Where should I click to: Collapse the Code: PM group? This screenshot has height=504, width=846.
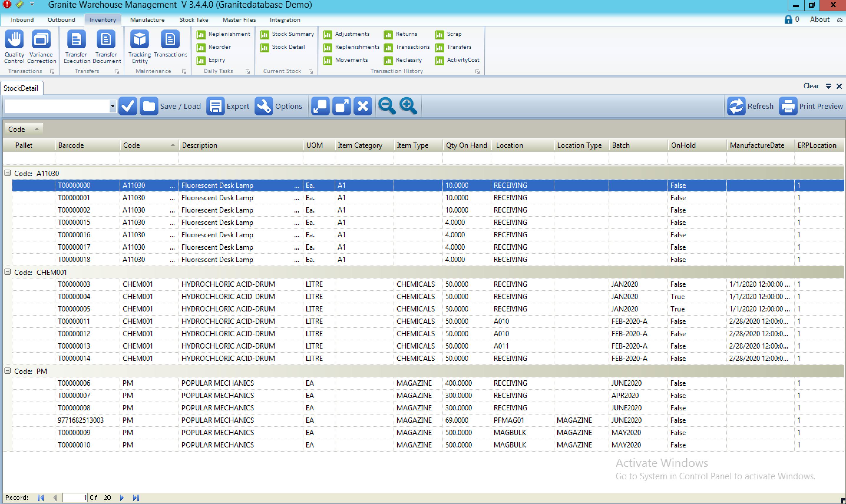coord(7,371)
